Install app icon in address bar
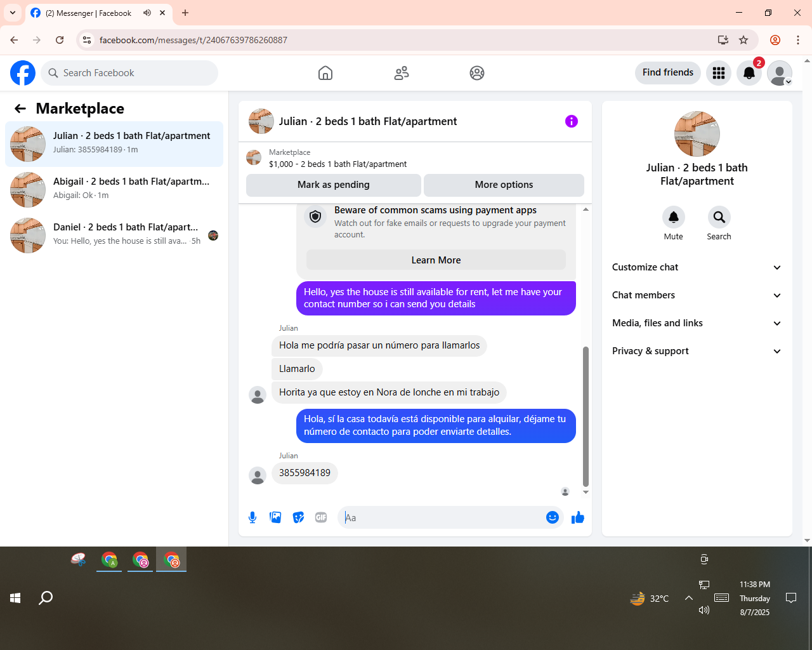The width and height of the screenshot is (812, 650). tap(723, 40)
